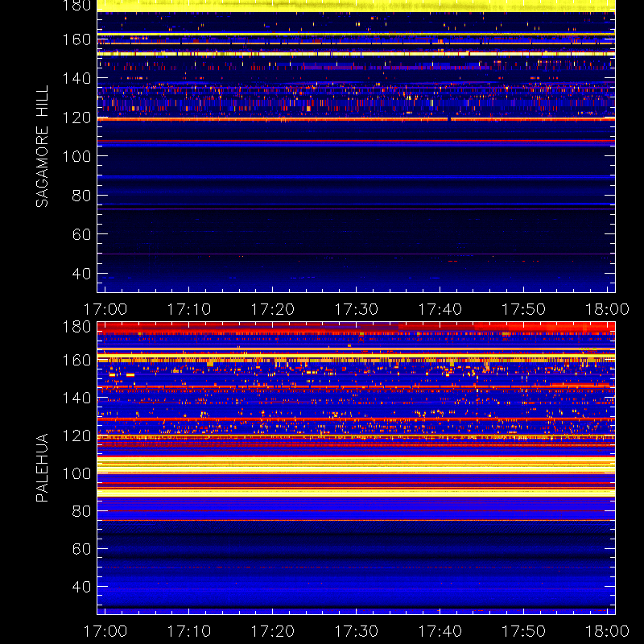The image size is (644, 644).
Task: Click 17:00 time label under Sagamore Hill plot
Action: pos(105,309)
